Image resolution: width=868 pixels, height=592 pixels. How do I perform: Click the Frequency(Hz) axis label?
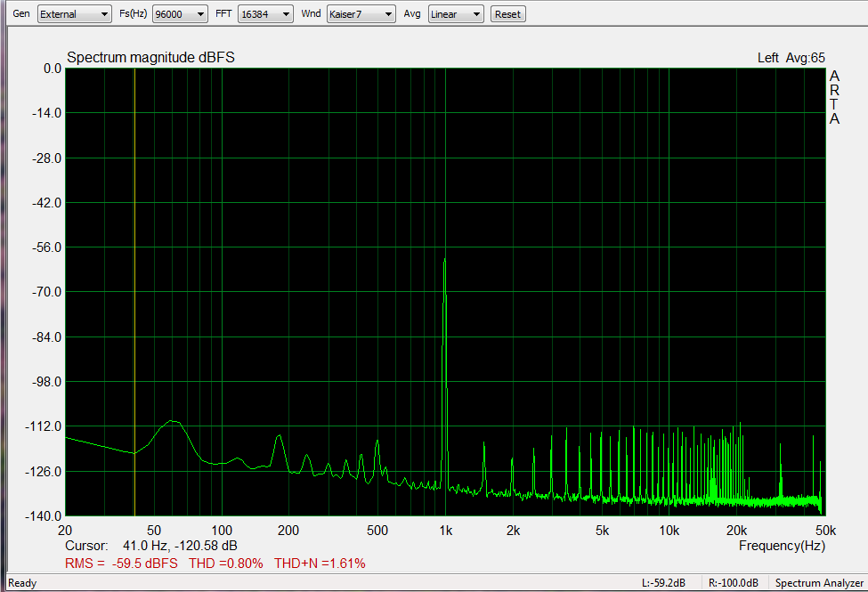[x=782, y=546]
